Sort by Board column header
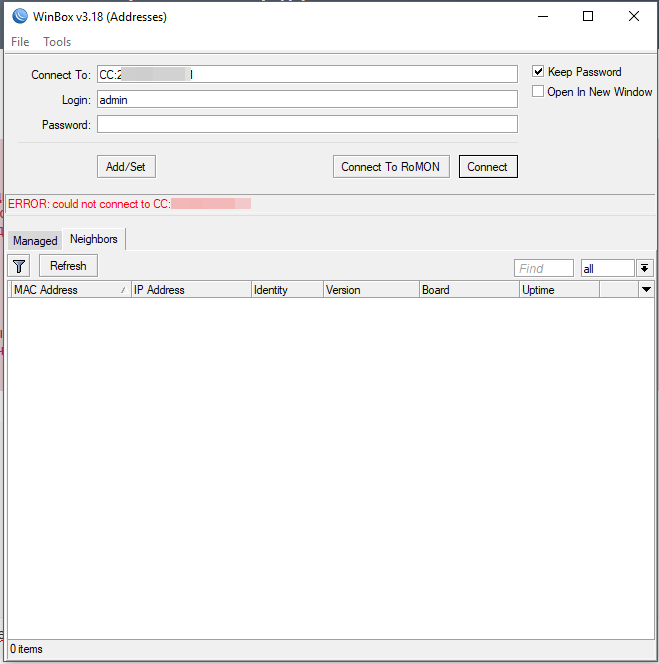The height and width of the screenshot is (664, 659). (469, 290)
